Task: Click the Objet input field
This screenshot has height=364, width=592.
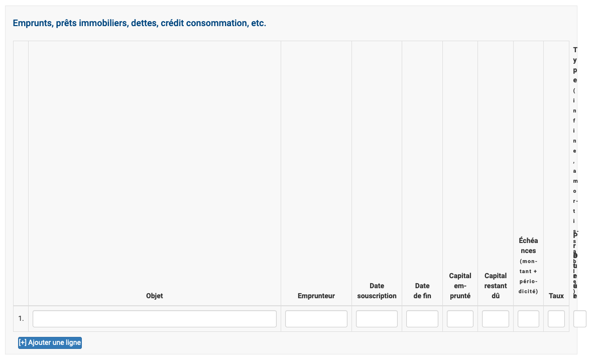Action: [x=155, y=319]
